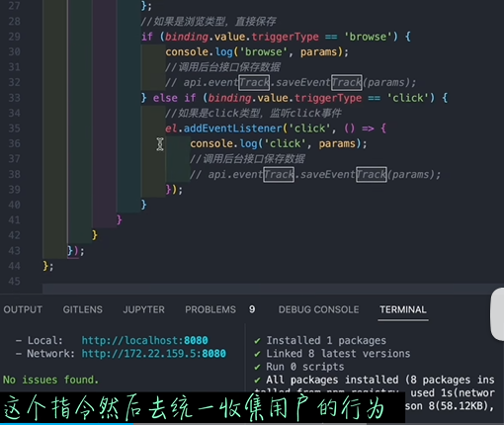
Task: Click the 'Network:' label in the terminal
Action: [50, 354]
